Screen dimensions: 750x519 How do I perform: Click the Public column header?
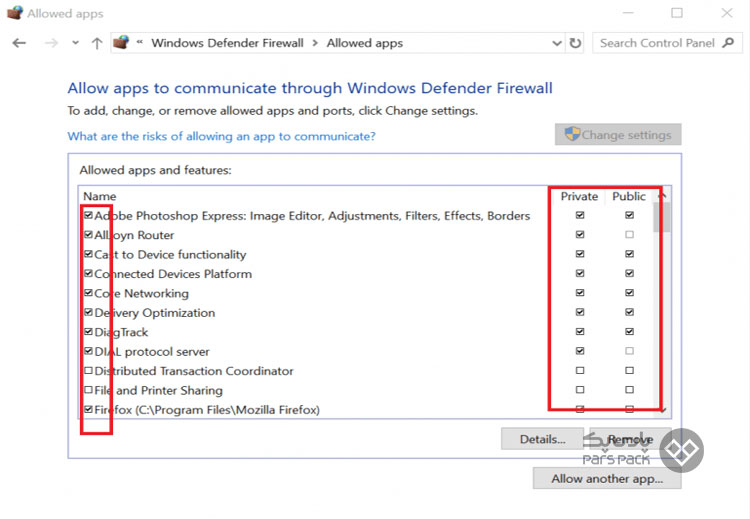pos(629,196)
